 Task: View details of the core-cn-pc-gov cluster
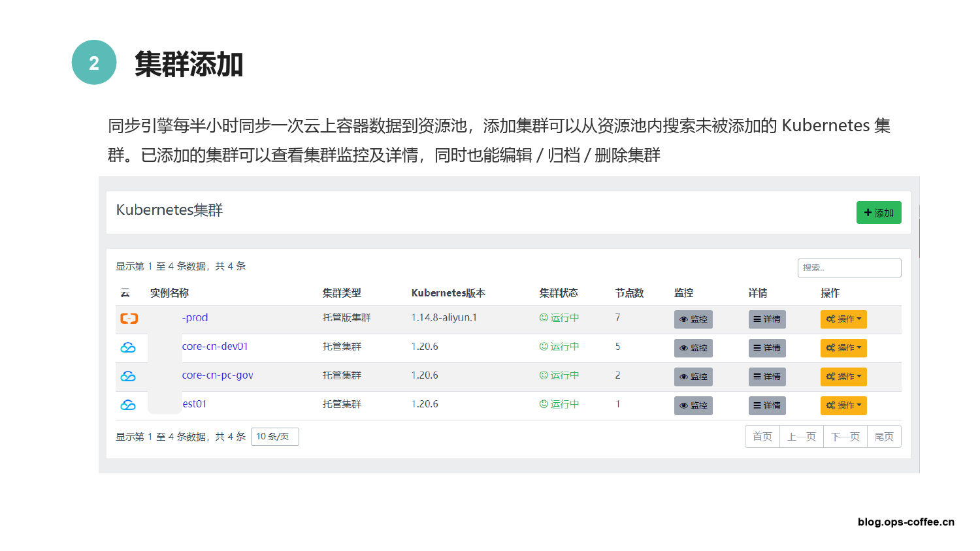point(767,377)
